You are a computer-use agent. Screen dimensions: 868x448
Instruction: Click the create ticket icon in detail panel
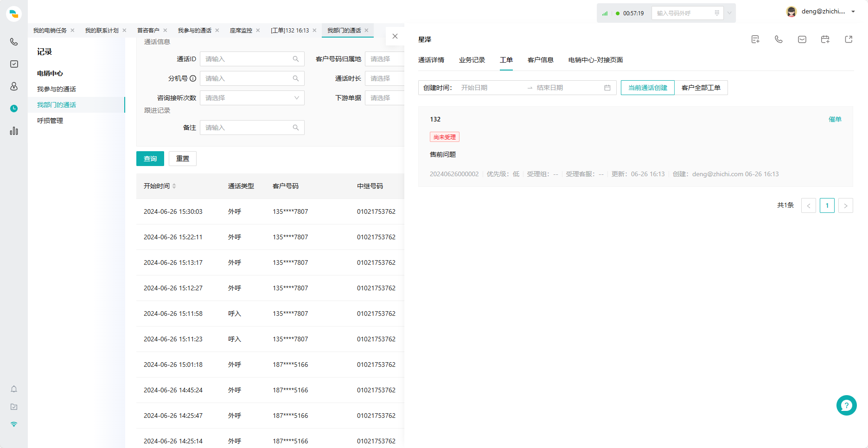(x=755, y=39)
